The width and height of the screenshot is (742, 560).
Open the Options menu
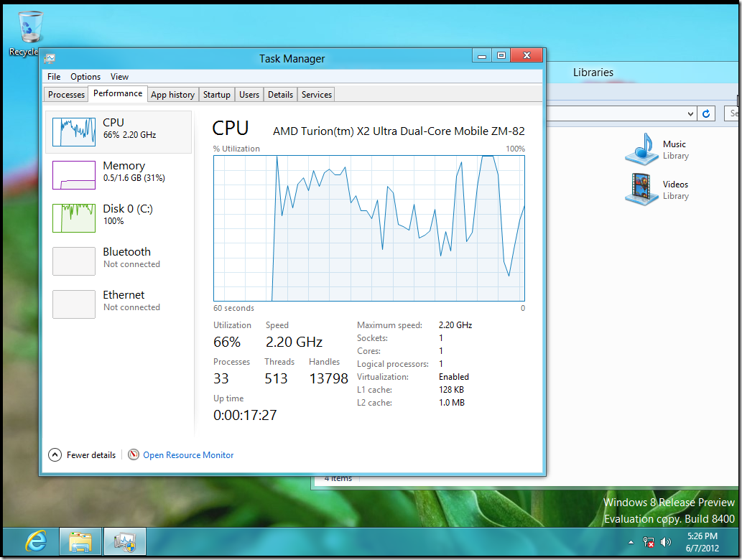click(85, 77)
